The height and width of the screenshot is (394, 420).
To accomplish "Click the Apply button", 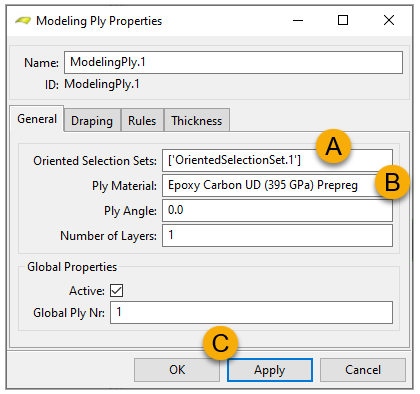I will coord(270,370).
